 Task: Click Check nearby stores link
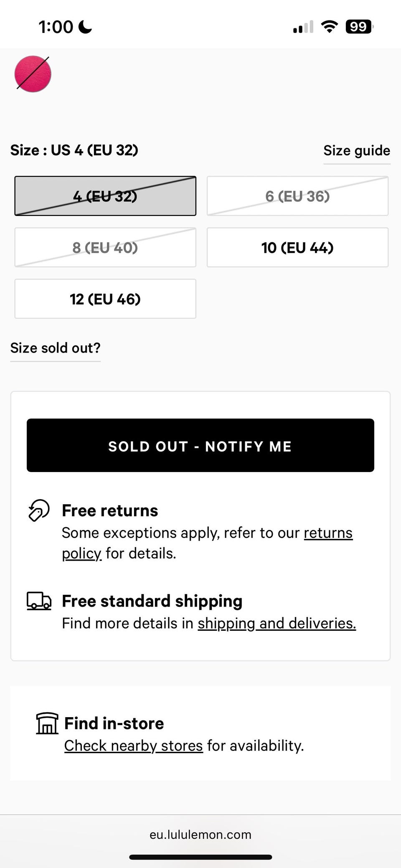[x=133, y=746]
